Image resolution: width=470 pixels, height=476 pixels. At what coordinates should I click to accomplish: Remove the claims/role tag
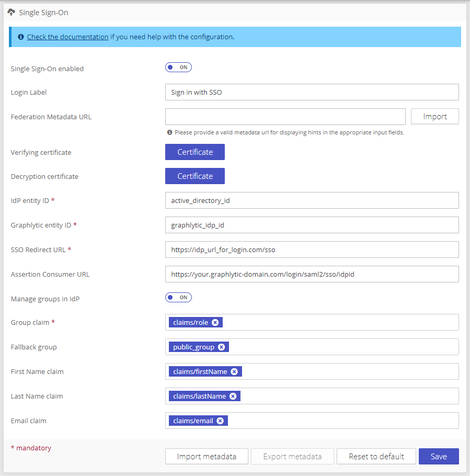click(x=215, y=323)
